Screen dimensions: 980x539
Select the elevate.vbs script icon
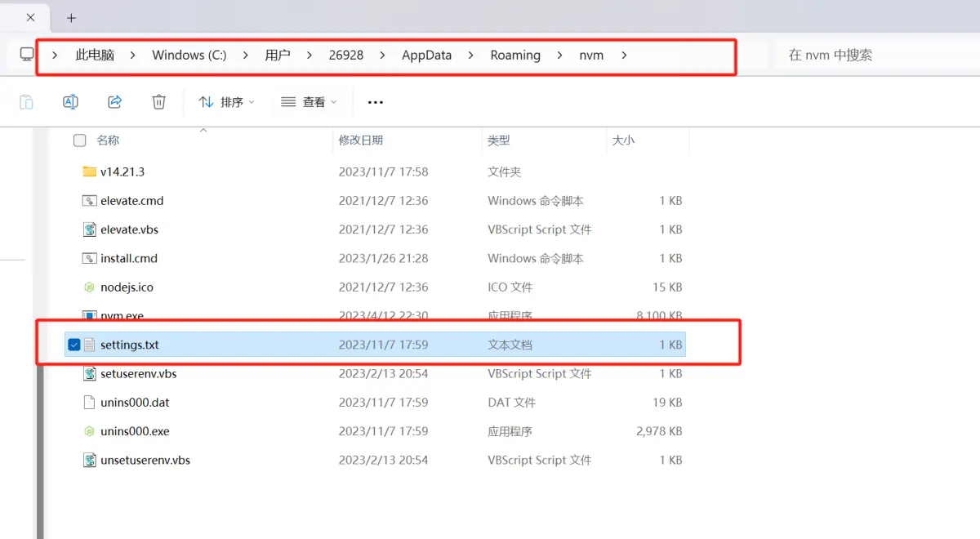pyautogui.click(x=90, y=229)
